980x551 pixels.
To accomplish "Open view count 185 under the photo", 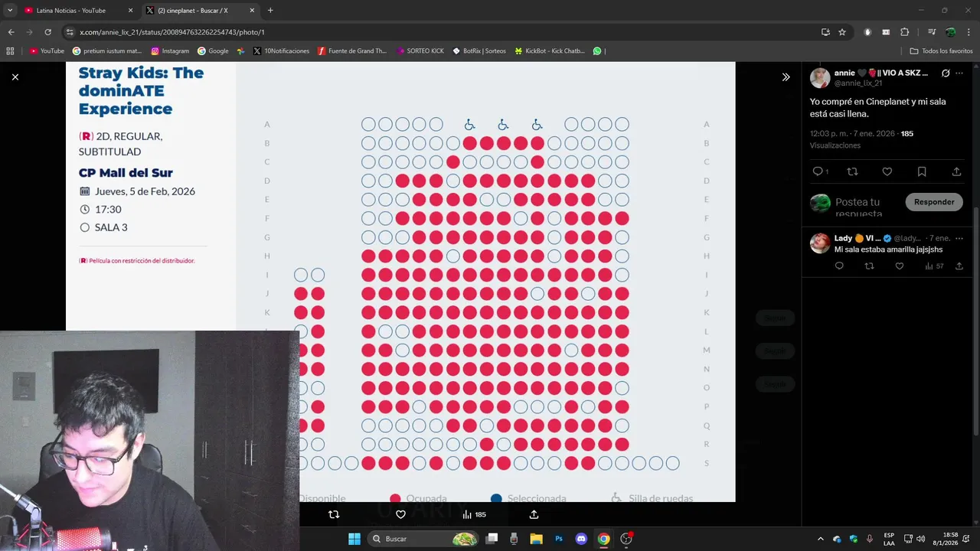I will point(474,514).
